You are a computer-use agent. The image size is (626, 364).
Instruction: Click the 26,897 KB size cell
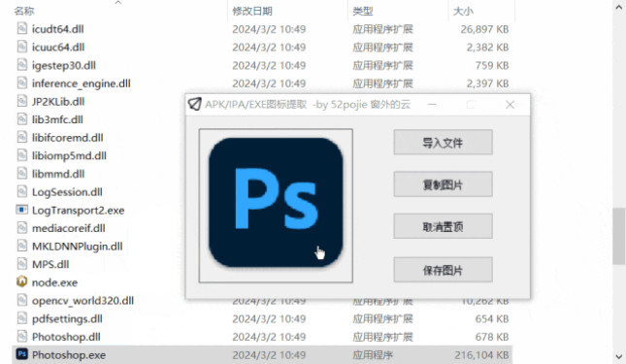click(x=484, y=29)
